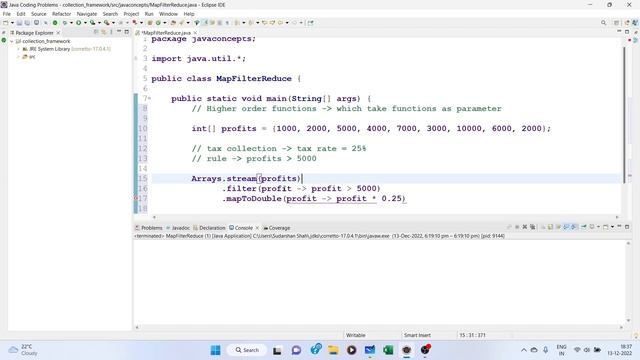Show hidden system tray icons chevron

click(524, 350)
